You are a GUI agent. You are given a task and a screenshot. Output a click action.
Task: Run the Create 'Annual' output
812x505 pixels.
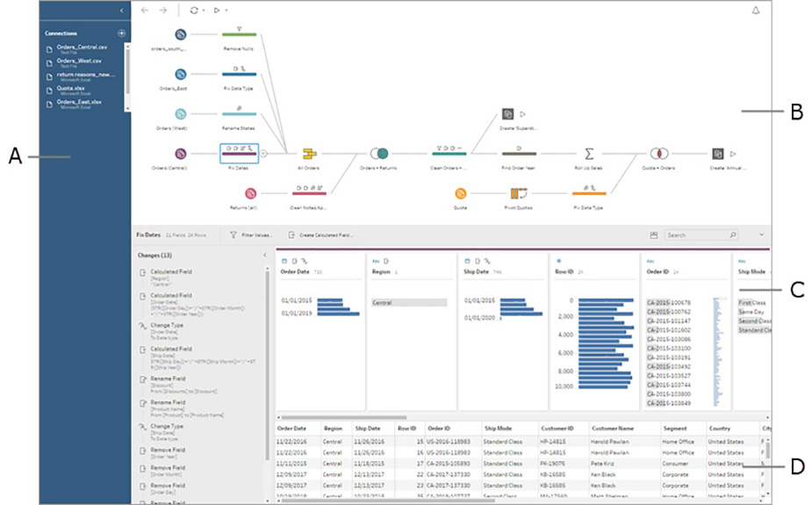click(x=733, y=154)
